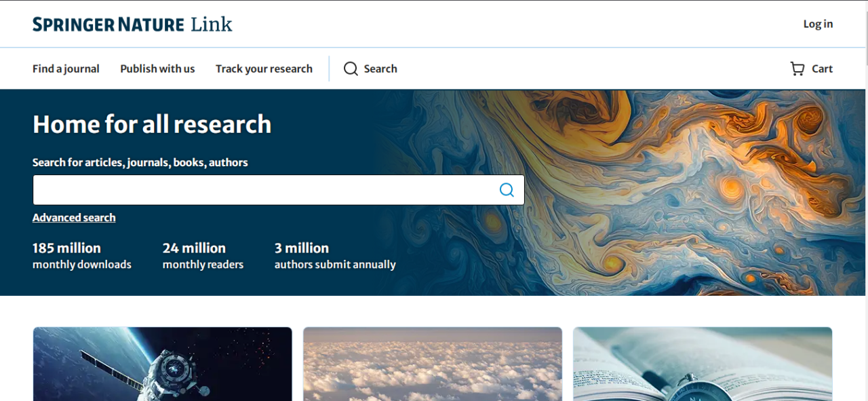Screen dimensions: 868x401
Task: Click the Springer Nature Link logo
Action: click(x=132, y=24)
